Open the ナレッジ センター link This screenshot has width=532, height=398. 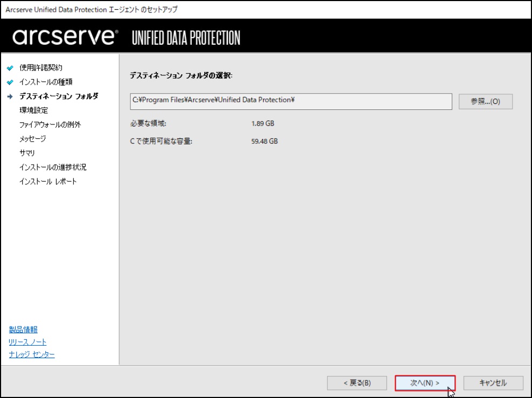[x=32, y=354]
